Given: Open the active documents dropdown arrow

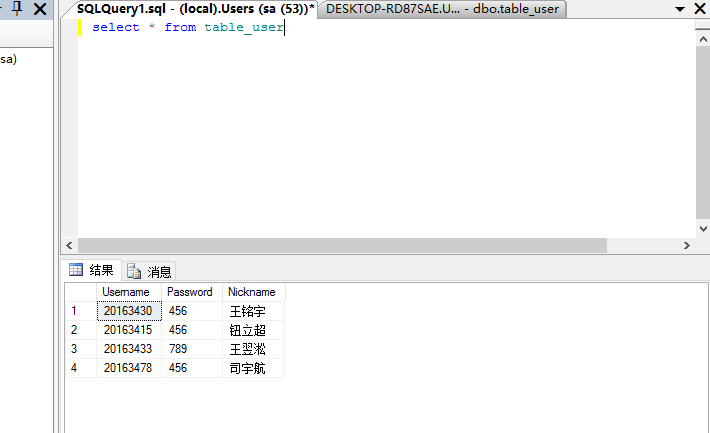Looking at the screenshot, I should [680, 9].
